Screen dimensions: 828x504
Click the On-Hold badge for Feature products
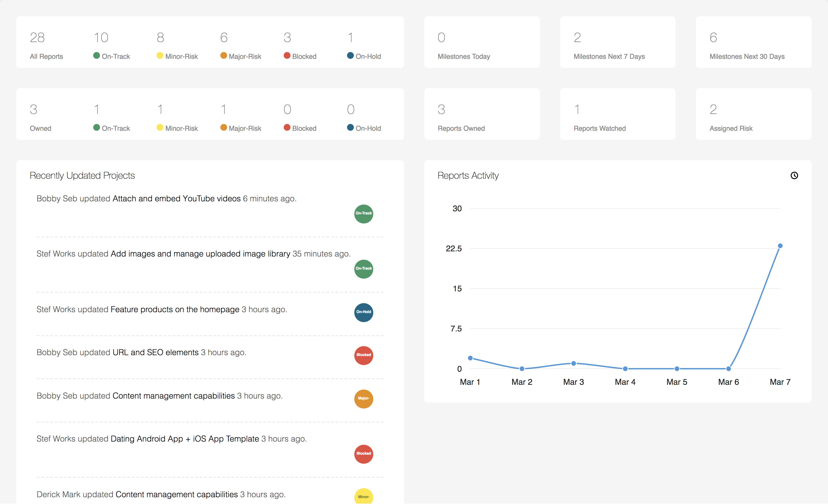(364, 312)
